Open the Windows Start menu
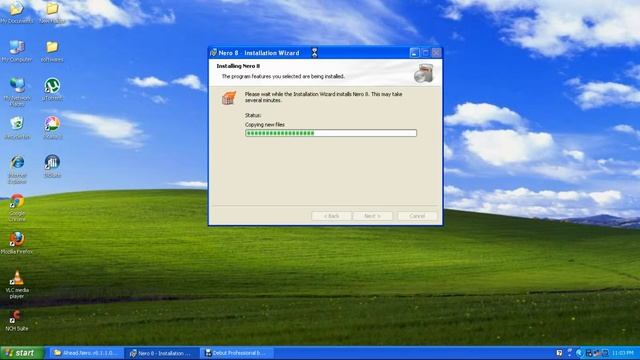This screenshot has height=360, width=640. (x=22, y=353)
